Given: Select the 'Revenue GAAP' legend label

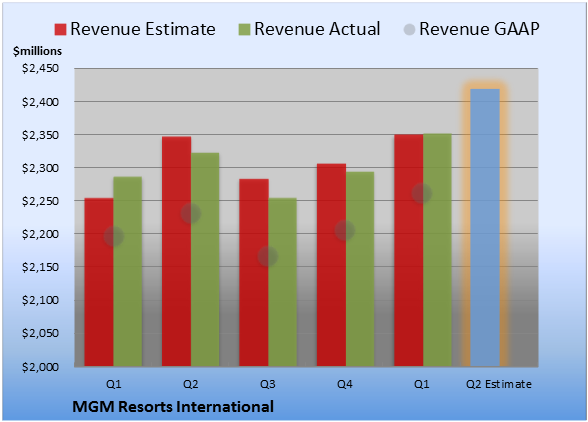Looking at the screenshot, I should pyautogui.click(x=479, y=29).
